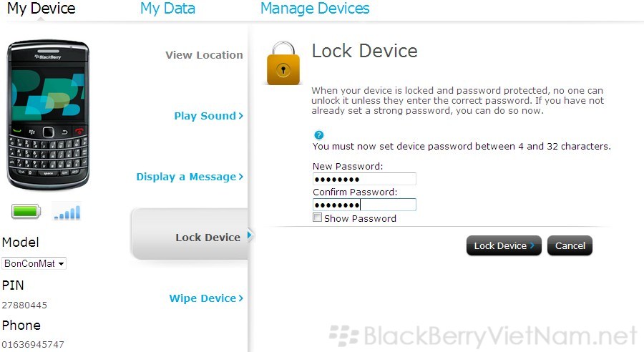The width and height of the screenshot is (644, 352).
Task: Click the green battery level icon
Action: [x=26, y=212]
